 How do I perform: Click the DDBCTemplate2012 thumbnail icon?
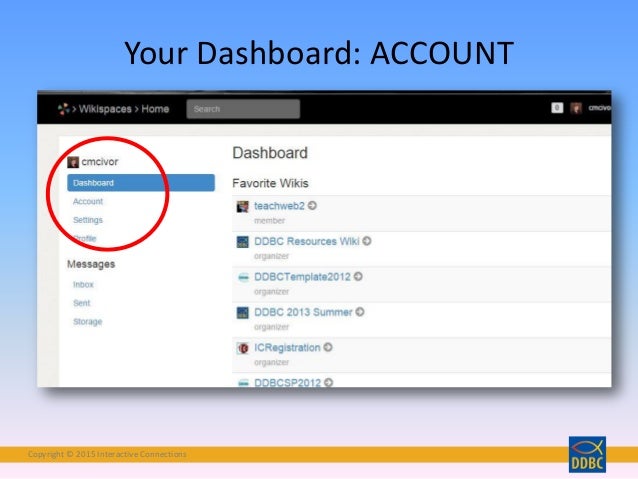point(243,277)
